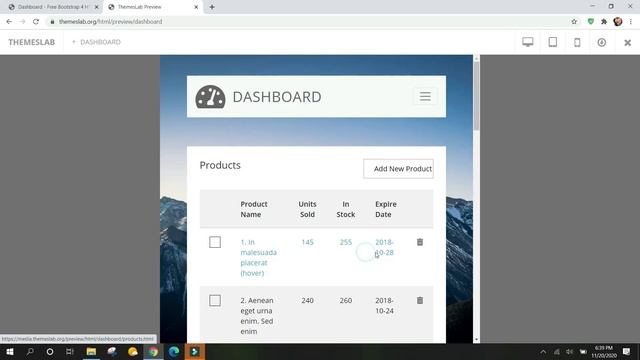Image resolution: width=640 pixels, height=360 pixels.
Task: Go forward in browser history
Action: (x=22, y=22)
